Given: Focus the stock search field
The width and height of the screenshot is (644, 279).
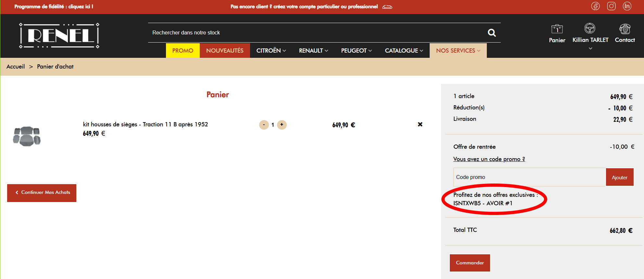Looking at the screenshot, I should 318,32.
